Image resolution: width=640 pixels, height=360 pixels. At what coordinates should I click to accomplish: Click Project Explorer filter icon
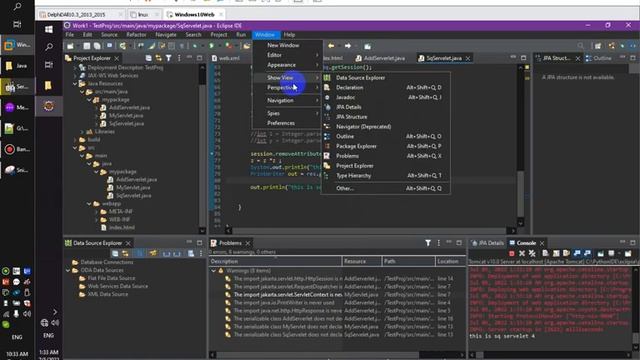[x=169, y=58]
